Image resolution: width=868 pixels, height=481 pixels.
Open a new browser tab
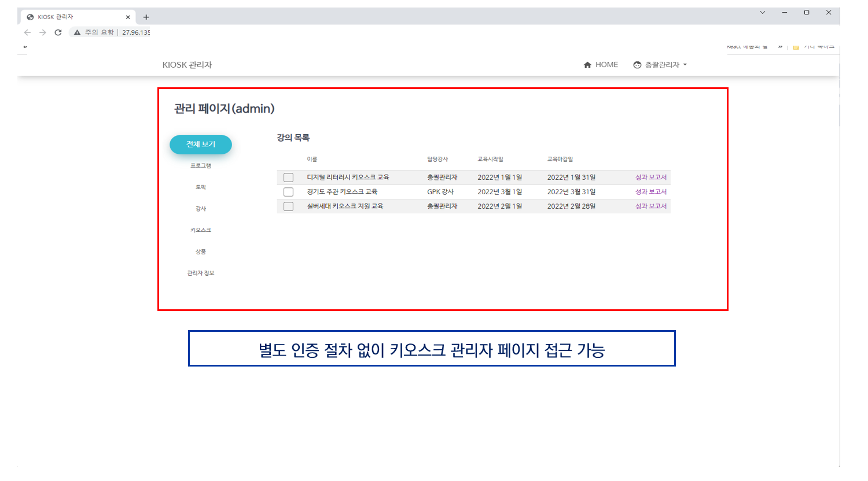tap(146, 17)
